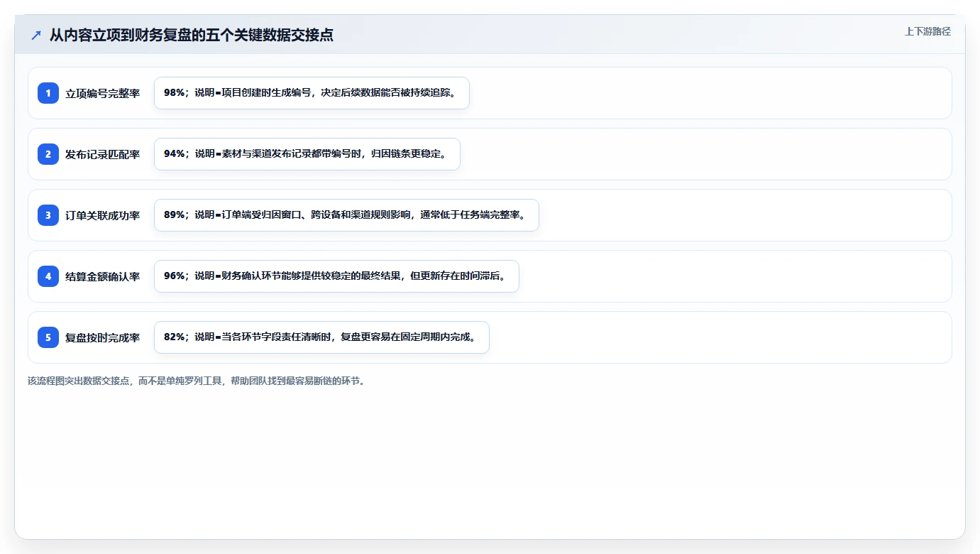Click the 上下游路径 label in header
The width and height of the screenshot is (980, 554).
click(x=927, y=31)
